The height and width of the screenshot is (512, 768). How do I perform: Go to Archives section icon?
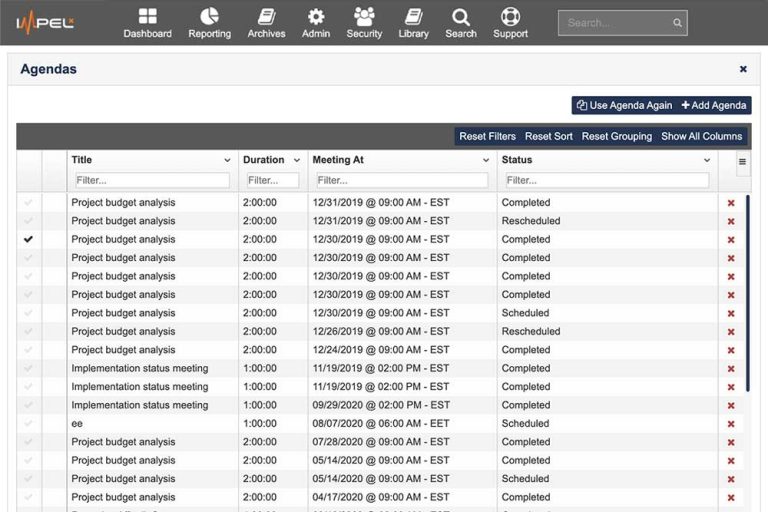266,16
